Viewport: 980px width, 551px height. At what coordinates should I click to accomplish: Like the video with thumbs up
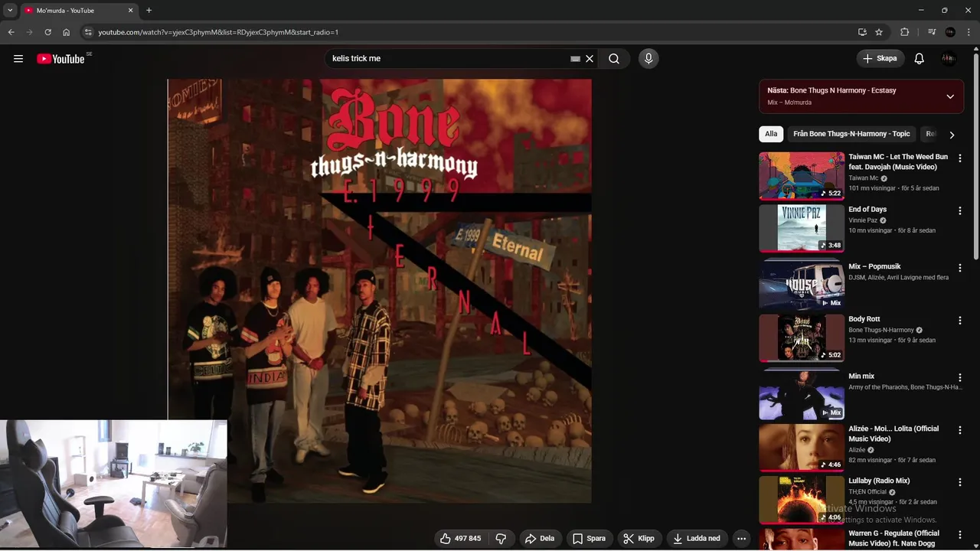pos(462,539)
